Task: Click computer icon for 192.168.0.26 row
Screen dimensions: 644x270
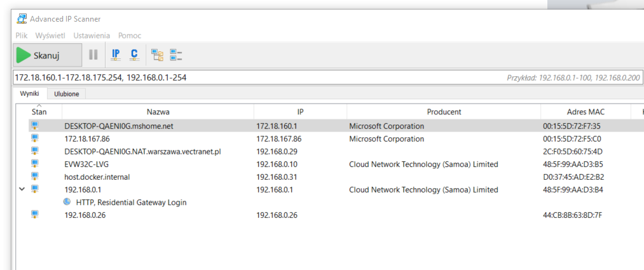Action: 36,215
